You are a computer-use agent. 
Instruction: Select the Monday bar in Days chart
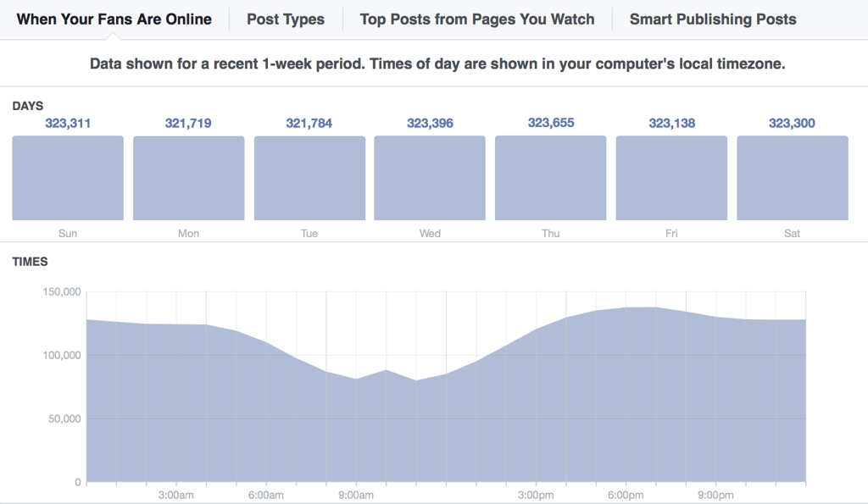(x=189, y=178)
